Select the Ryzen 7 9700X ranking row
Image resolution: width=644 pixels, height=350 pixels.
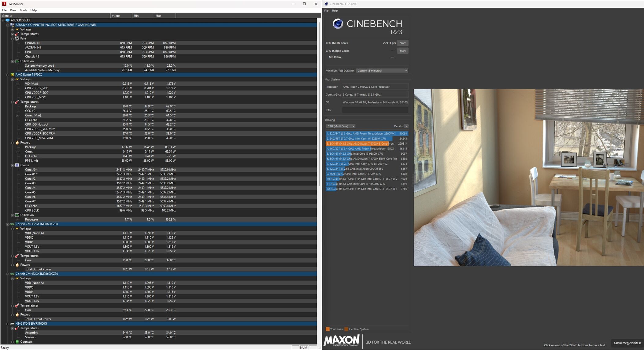tap(367, 144)
